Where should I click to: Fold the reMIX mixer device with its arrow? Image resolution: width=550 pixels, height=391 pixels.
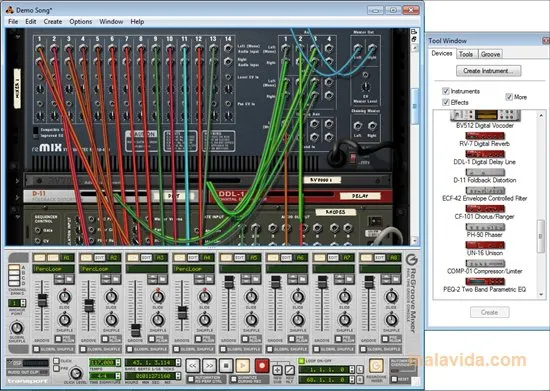coord(18,36)
